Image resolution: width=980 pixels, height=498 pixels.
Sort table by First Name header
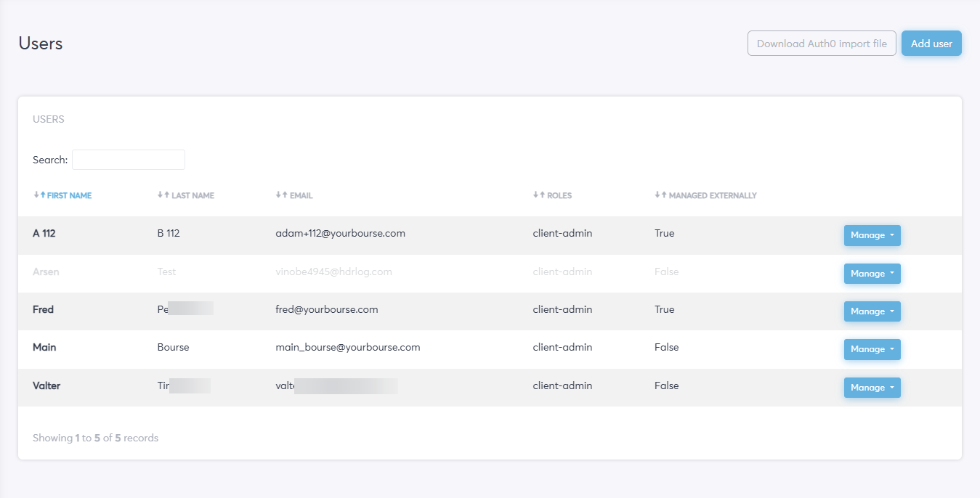click(70, 195)
